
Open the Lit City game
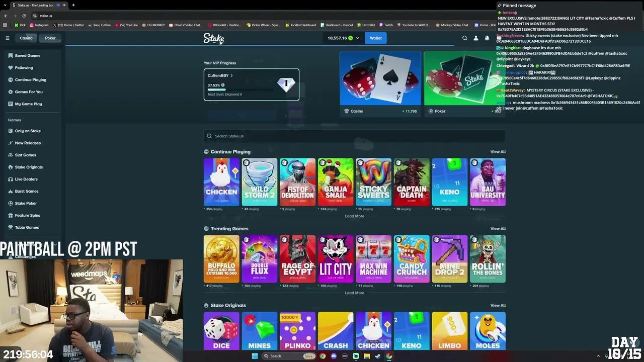(x=336, y=259)
